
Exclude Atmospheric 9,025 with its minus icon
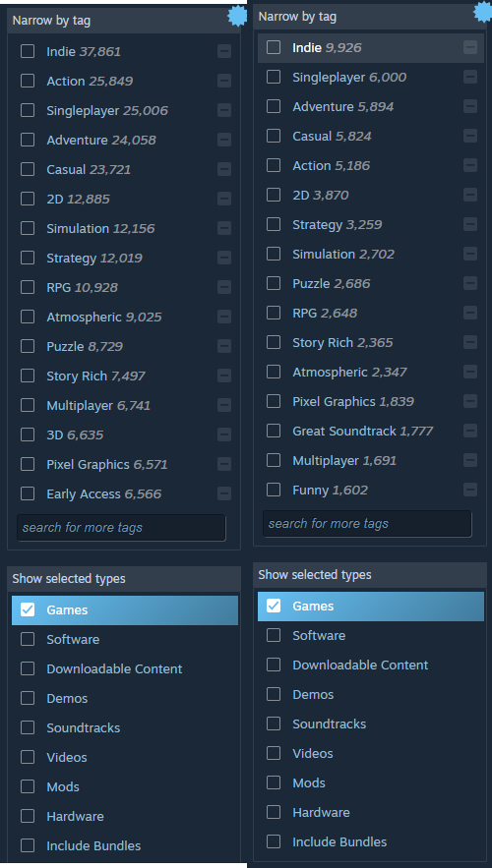click(x=224, y=317)
